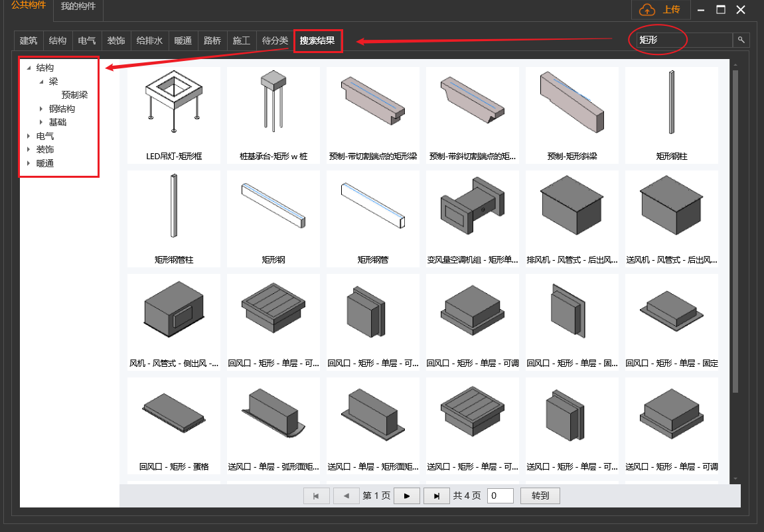Expand the 钢结构 tree node
Screen dimensions: 764x532
click(41, 109)
